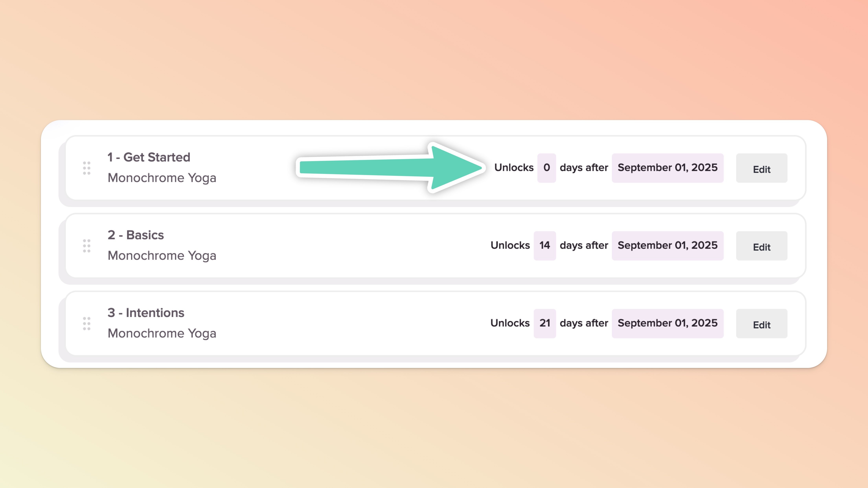The width and height of the screenshot is (868, 488).
Task: Open the September 01, 2025 date for Basics
Action: (667, 246)
